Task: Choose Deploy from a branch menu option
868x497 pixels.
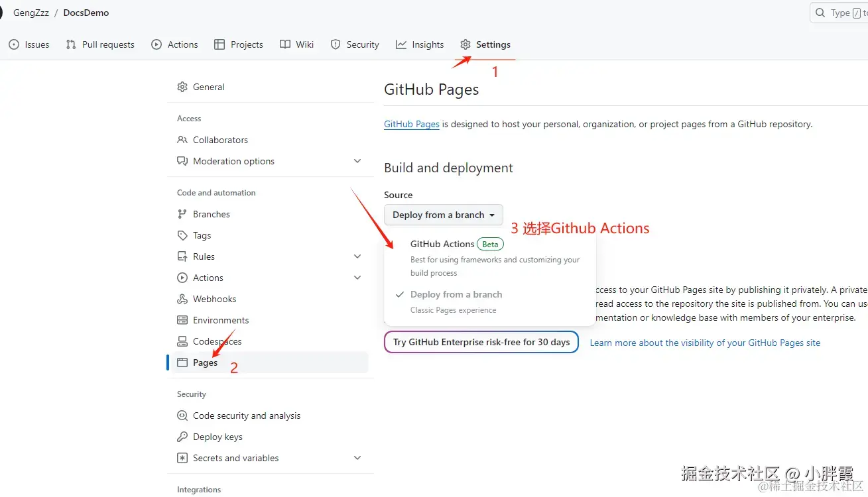Action: click(490, 302)
